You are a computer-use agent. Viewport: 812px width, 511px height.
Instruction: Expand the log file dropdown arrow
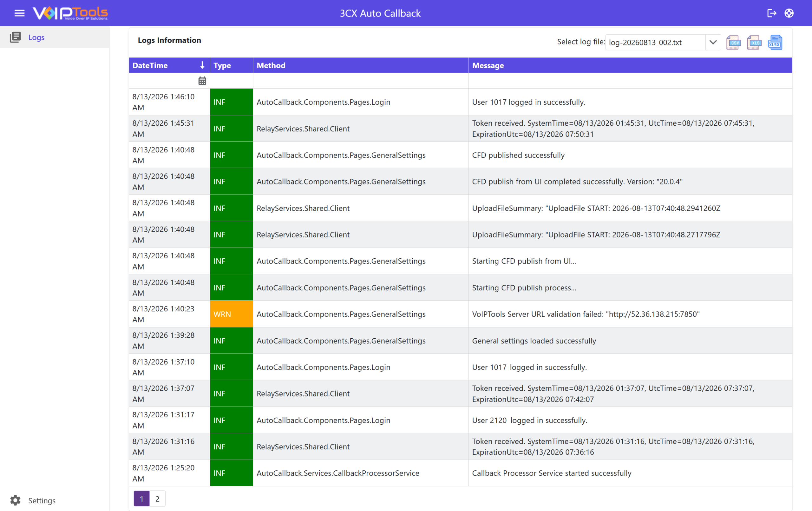coord(713,43)
